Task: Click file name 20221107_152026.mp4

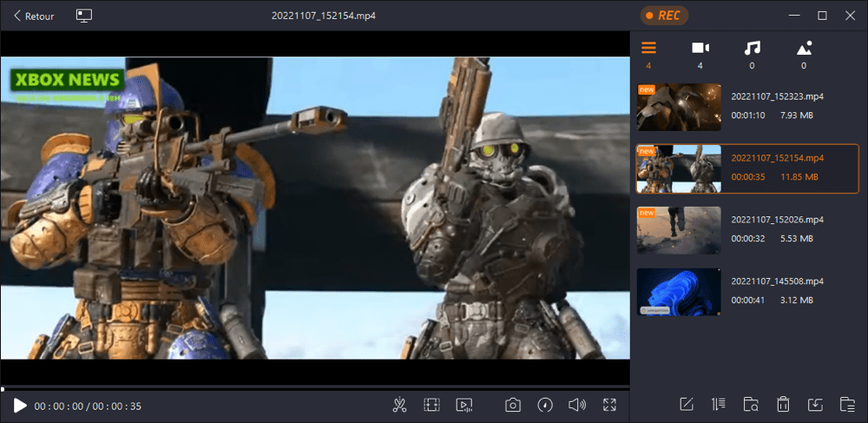Action: click(x=777, y=219)
